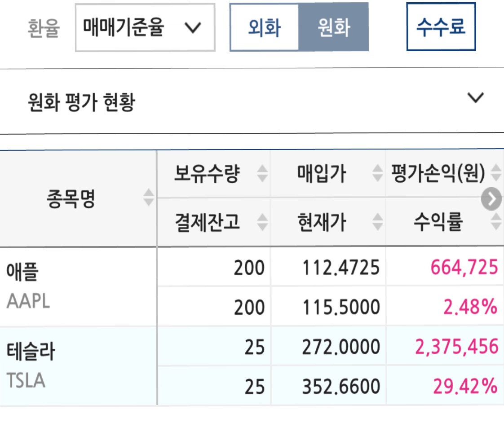Sort table by 보유수량 column
504x431 pixels.
pyautogui.click(x=262, y=173)
